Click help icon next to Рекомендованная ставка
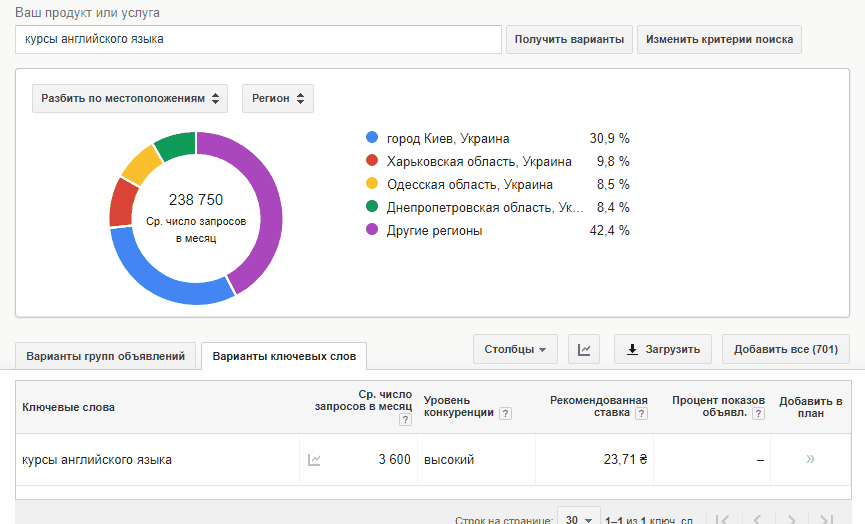The height and width of the screenshot is (524, 865). [x=641, y=413]
